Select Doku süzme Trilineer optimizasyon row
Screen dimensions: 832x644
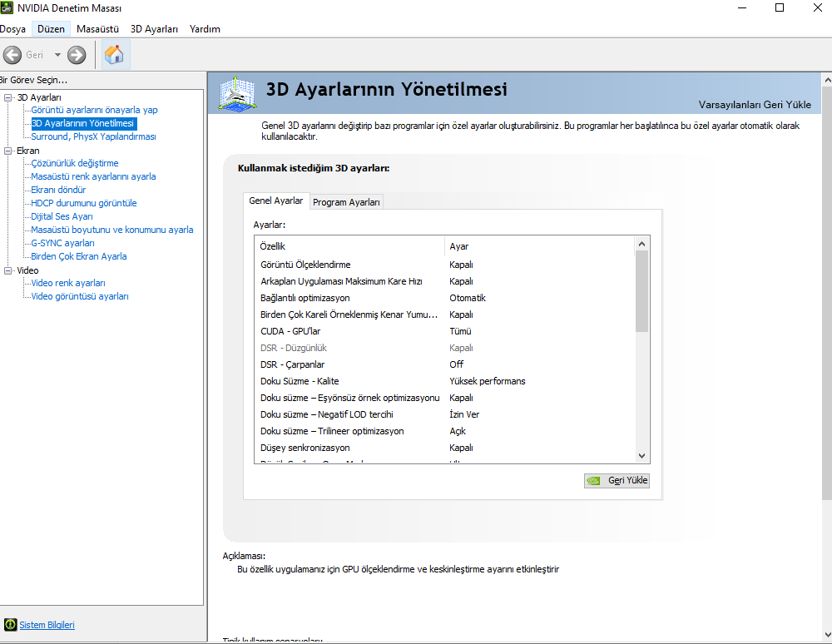point(444,431)
